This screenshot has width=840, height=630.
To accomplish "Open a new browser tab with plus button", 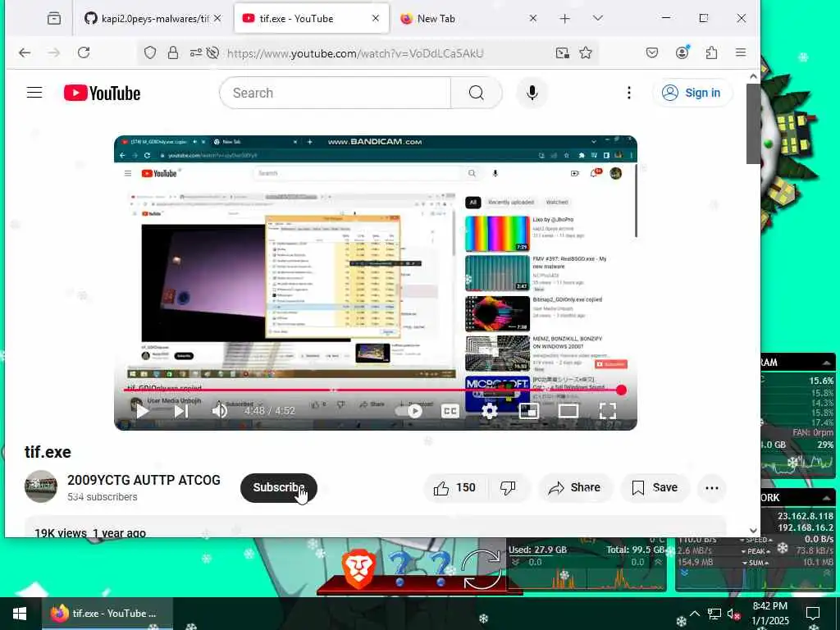I will [x=564, y=19].
